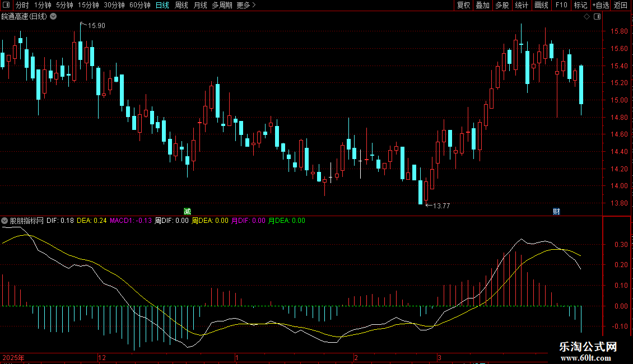Screen dimensions: 633x364
Task: Click the blue 财 marker on chart
Action: click(556, 212)
